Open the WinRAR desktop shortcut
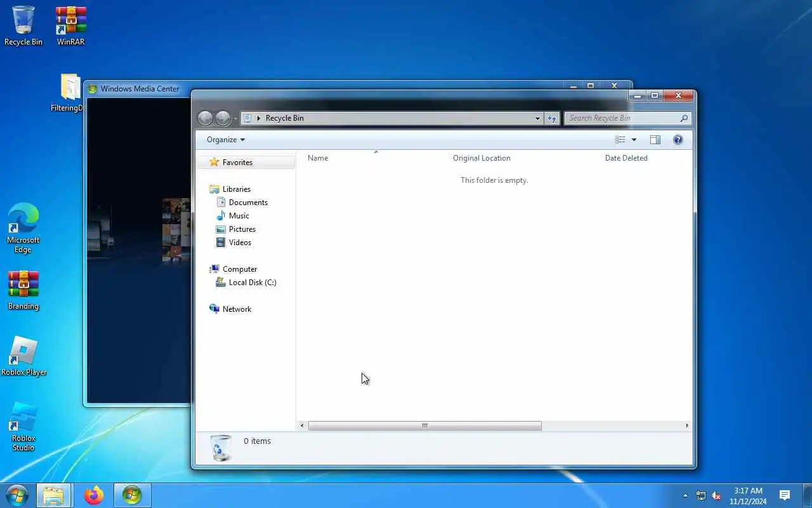This screenshot has width=812, height=508. pyautogui.click(x=70, y=25)
